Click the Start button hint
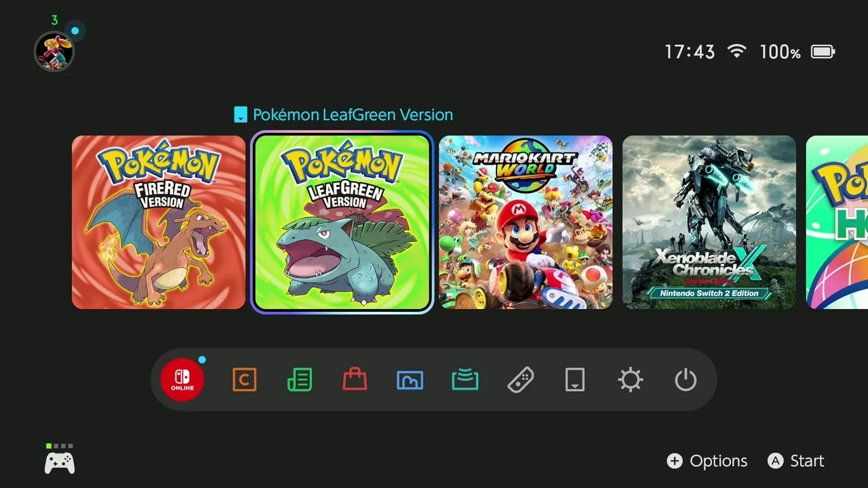The height and width of the screenshot is (488, 868). tap(796, 461)
